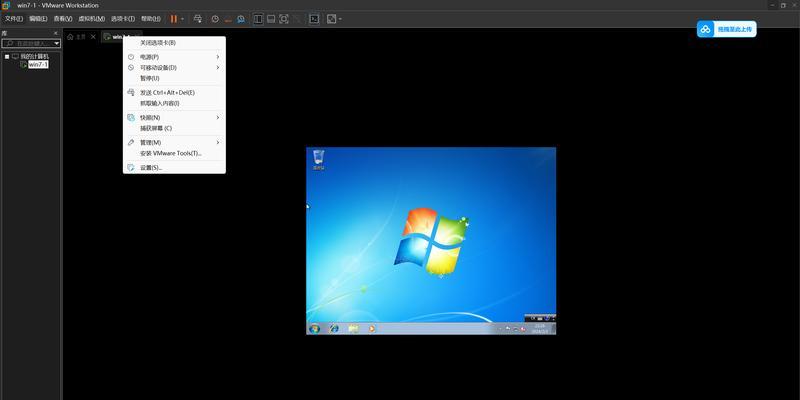Image resolution: width=800 pixels, height=400 pixels.
Task: Click the settings icon beside 设置(S)
Action: coord(131,167)
